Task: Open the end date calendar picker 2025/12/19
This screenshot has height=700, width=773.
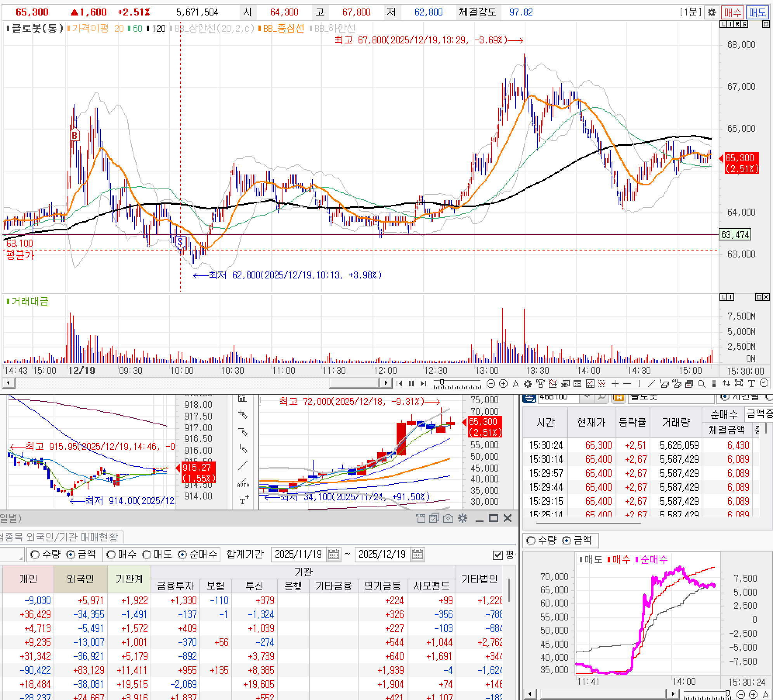Action: point(417,554)
